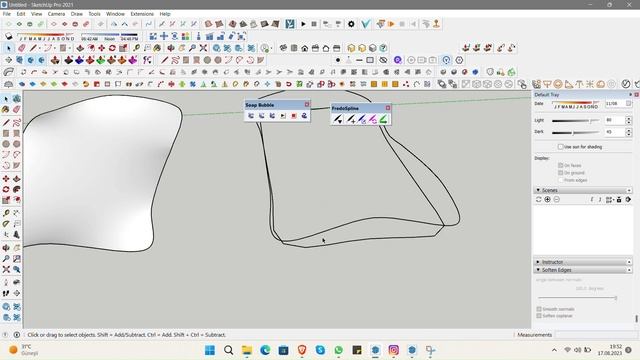Click last Soap Bubble toolbar icon
The height and width of the screenshot is (360, 640).
(x=304, y=116)
